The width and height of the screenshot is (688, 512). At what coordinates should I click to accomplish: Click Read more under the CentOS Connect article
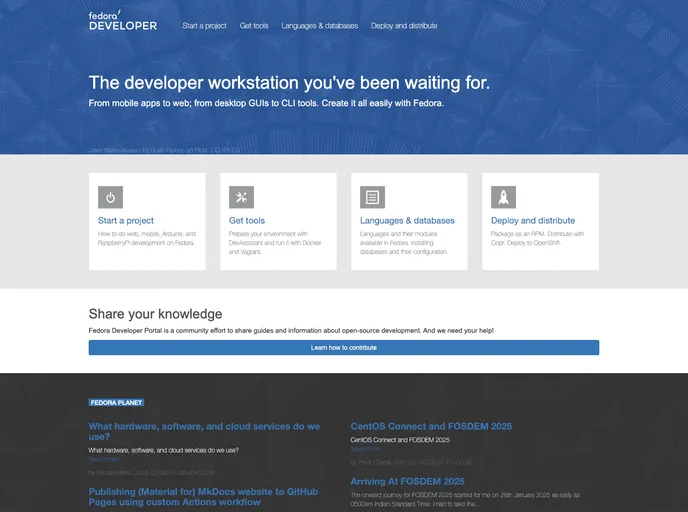tap(365, 449)
